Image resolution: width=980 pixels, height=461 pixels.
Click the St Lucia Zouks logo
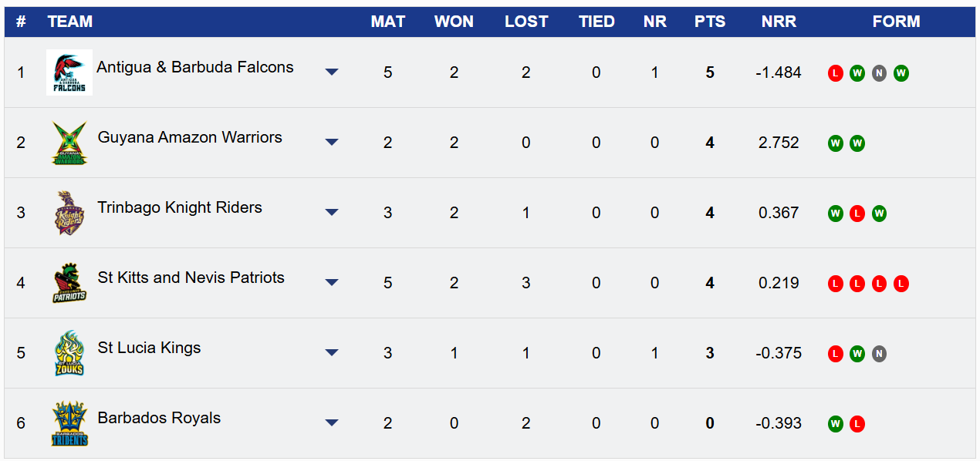tap(69, 353)
